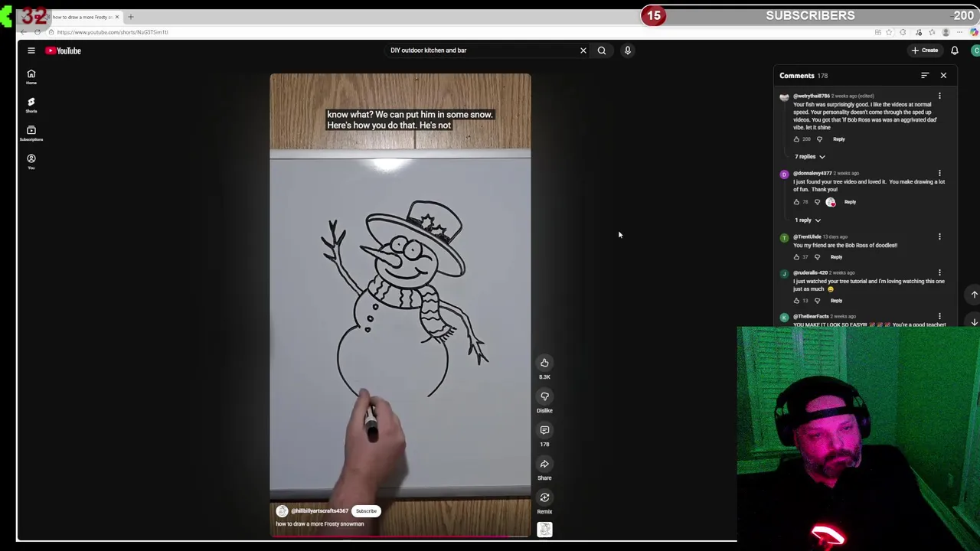Dislike the Short

point(544,396)
